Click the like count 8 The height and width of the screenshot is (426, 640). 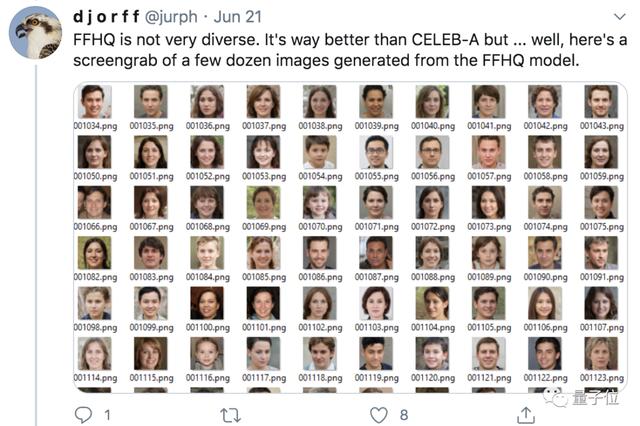pos(404,415)
